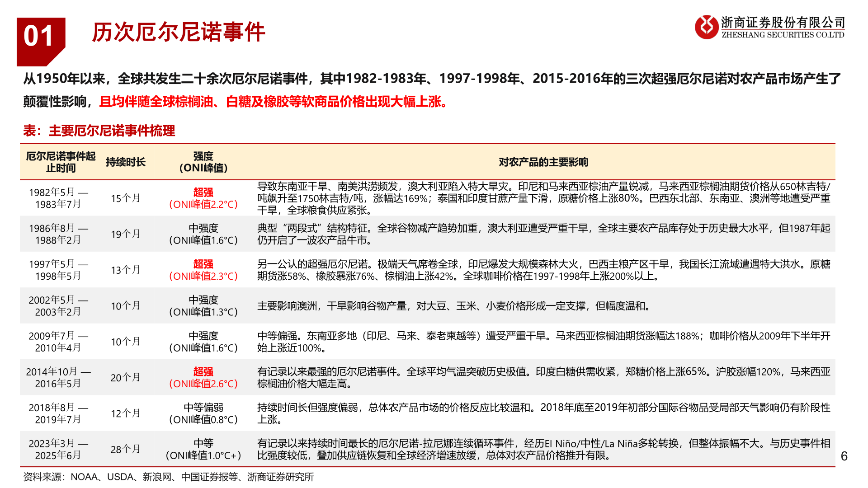Click the impact text starting "导致东南亚干旱、南美洪涝频发"

tap(544, 198)
